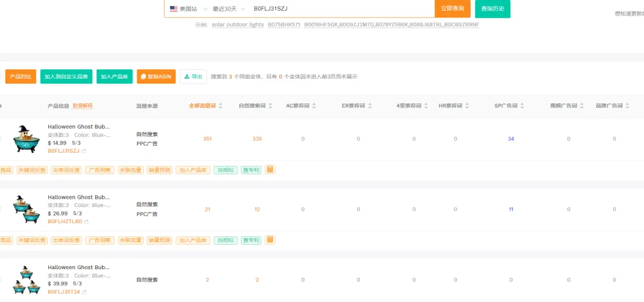Open three-bathtub product thumbnail
This screenshot has height=302, width=644.
pyautogui.click(x=27, y=280)
